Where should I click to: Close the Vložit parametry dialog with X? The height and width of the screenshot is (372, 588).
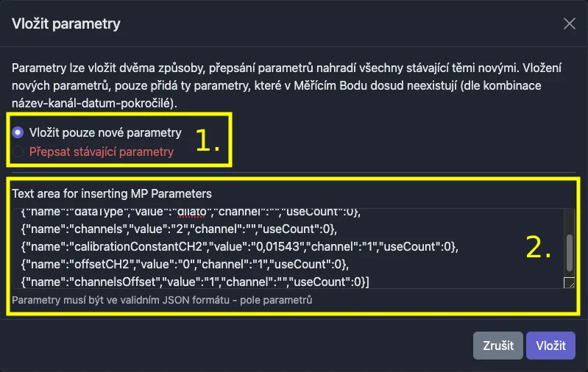tap(569, 24)
